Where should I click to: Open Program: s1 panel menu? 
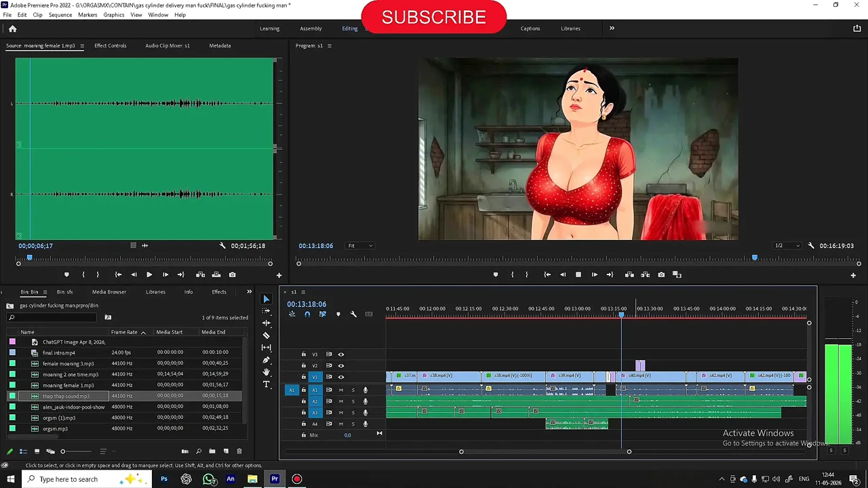(x=330, y=45)
